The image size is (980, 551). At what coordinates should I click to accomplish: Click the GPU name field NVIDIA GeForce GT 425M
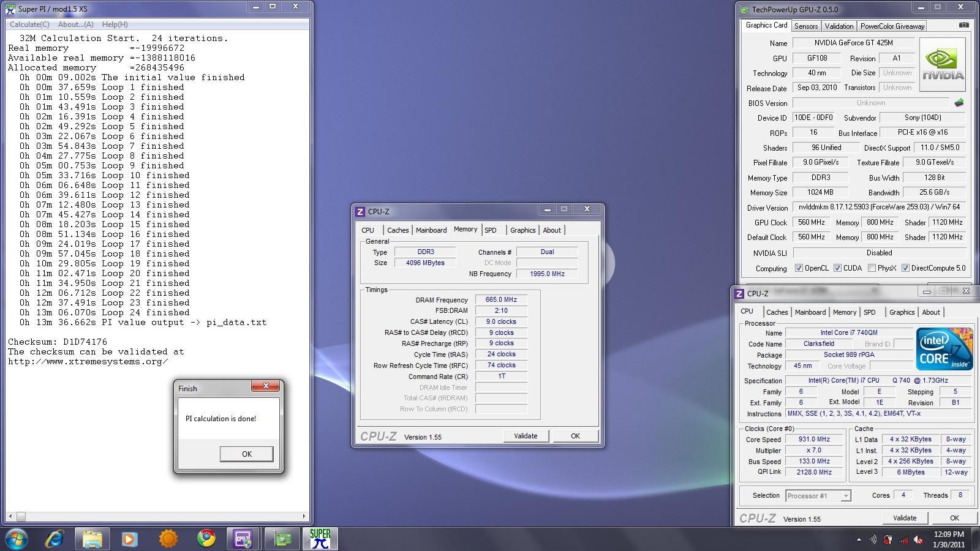[x=853, y=43]
